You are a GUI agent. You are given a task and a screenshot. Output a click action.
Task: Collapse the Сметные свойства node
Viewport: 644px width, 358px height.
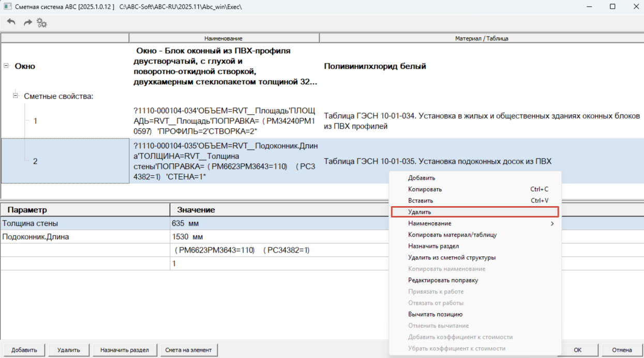click(16, 96)
